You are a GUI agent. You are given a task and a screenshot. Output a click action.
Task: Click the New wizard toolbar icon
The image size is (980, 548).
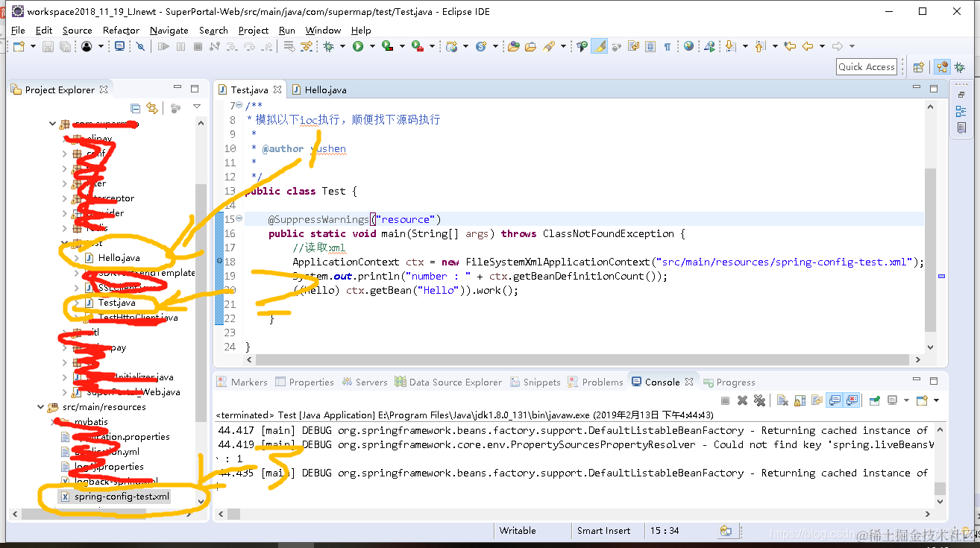19,46
